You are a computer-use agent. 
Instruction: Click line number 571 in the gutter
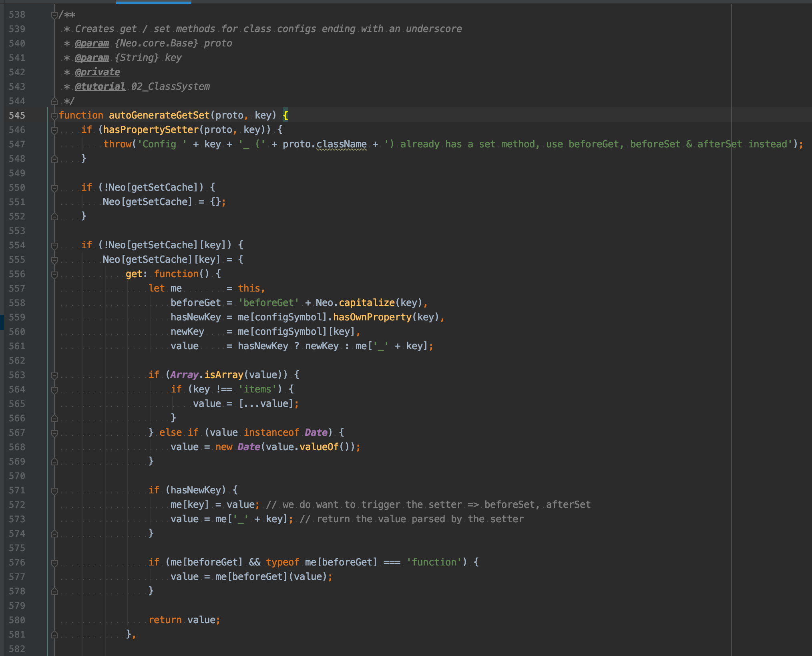click(x=17, y=490)
